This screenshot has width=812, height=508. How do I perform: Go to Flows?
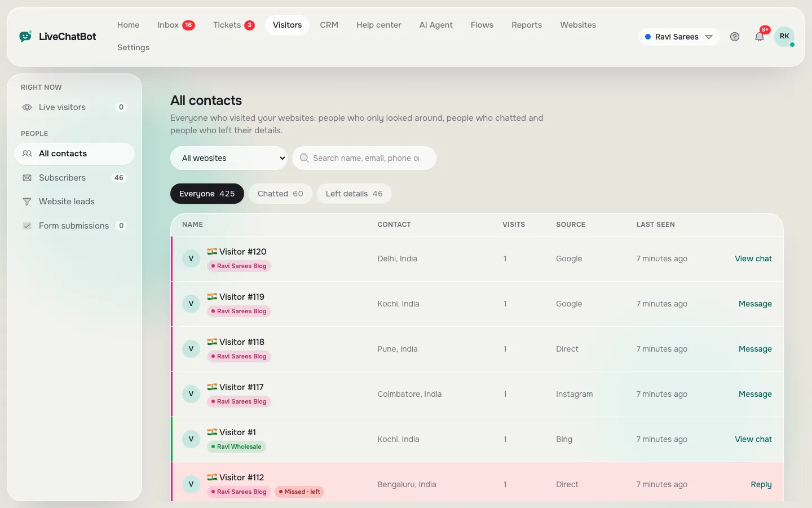pos(482,25)
